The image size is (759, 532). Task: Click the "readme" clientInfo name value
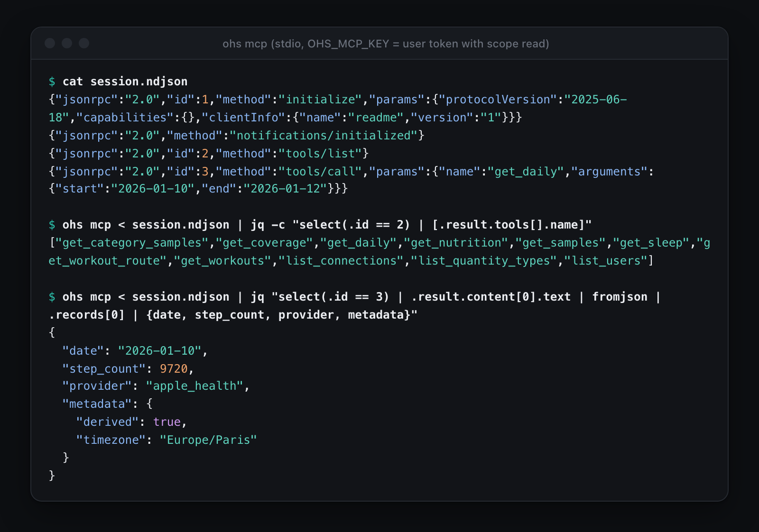point(376,118)
